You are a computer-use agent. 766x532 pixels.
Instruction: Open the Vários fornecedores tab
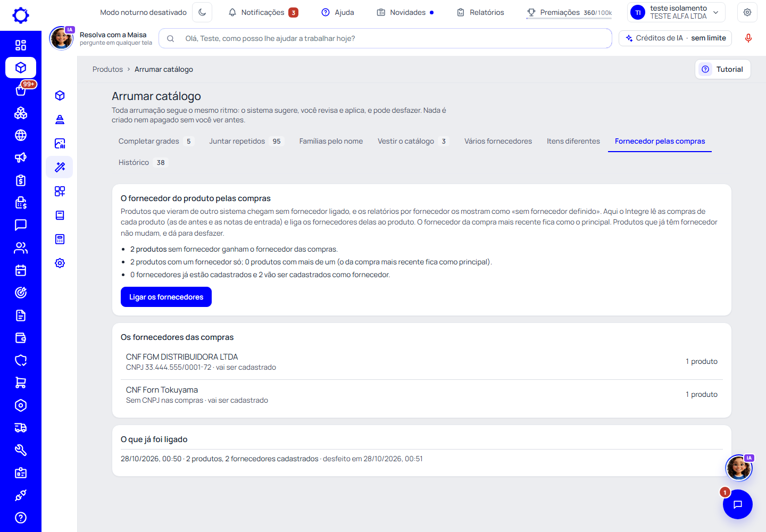click(x=498, y=142)
